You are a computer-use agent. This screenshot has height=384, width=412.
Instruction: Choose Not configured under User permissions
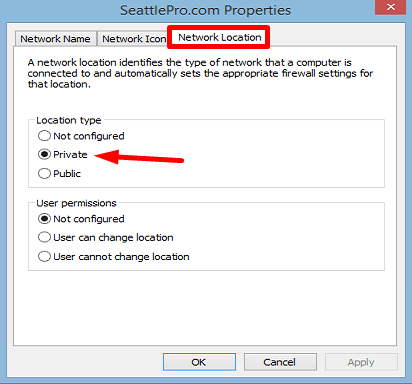point(81,219)
